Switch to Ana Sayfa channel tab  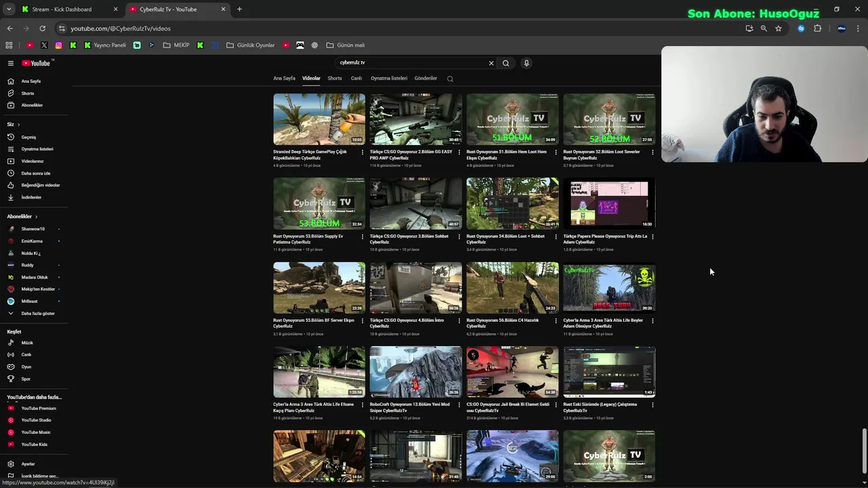click(x=284, y=79)
